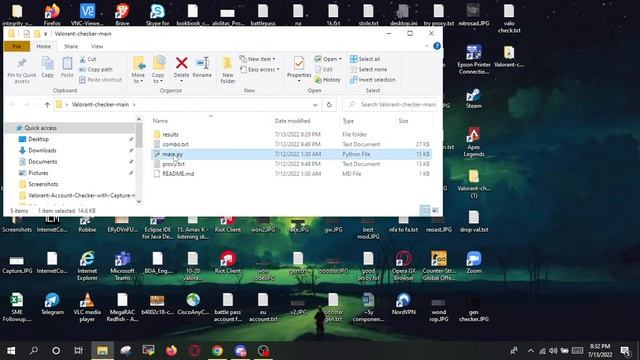Open Firefox from taskbar
The height and width of the screenshot is (360, 640).
(x=171, y=351)
